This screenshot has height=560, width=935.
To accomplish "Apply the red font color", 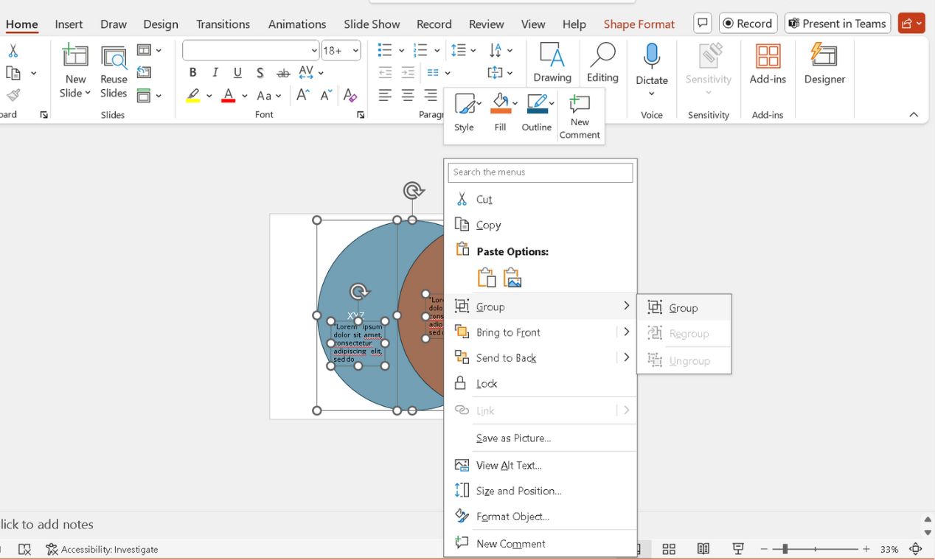I will point(229,96).
